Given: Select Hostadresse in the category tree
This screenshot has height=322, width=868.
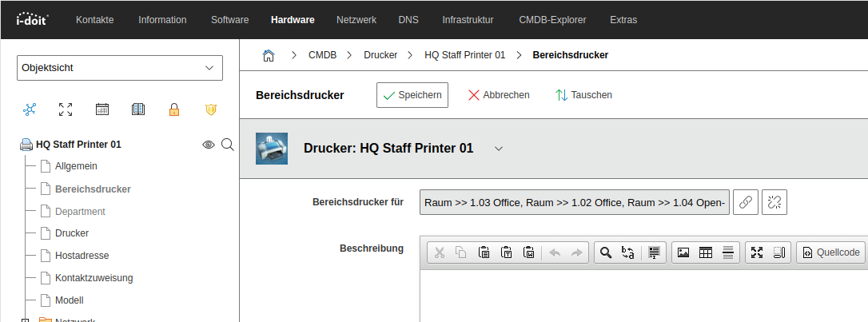Looking at the screenshot, I should (x=82, y=256).
